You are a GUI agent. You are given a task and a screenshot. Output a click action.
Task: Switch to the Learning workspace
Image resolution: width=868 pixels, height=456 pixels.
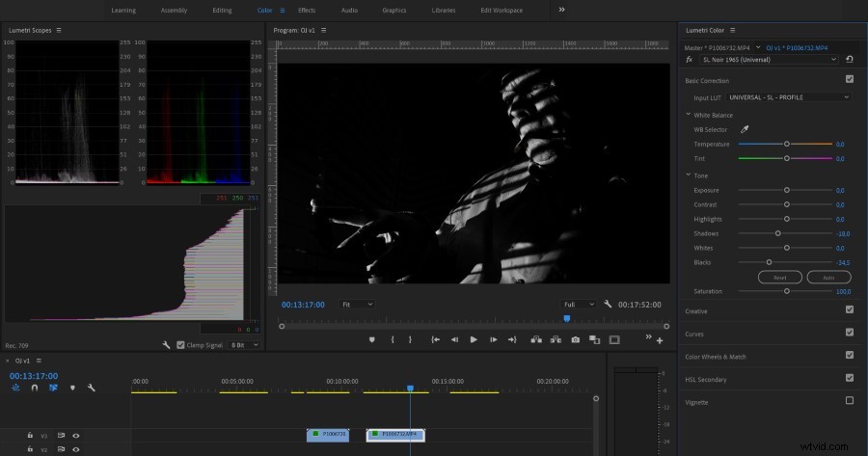[x=123, y=10]
